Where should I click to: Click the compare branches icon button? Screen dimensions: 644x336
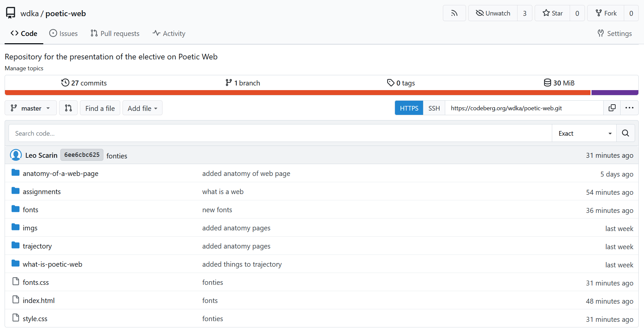[68, 108]
